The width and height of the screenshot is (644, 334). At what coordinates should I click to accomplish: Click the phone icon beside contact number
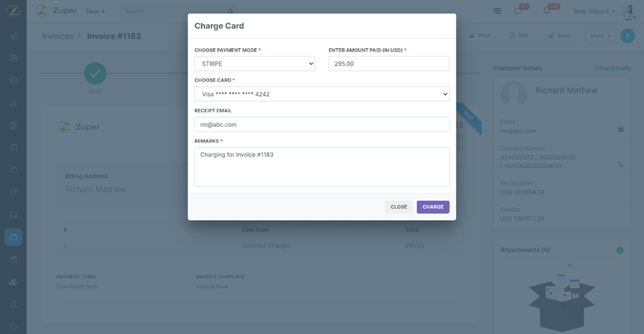621,165
